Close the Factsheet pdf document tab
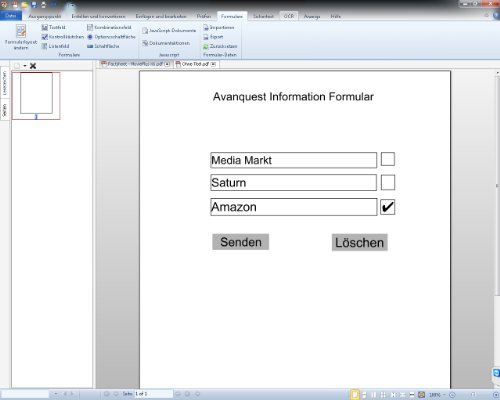Image resolution: width=500 pixels, height=400 pixels. pos(167,64)
